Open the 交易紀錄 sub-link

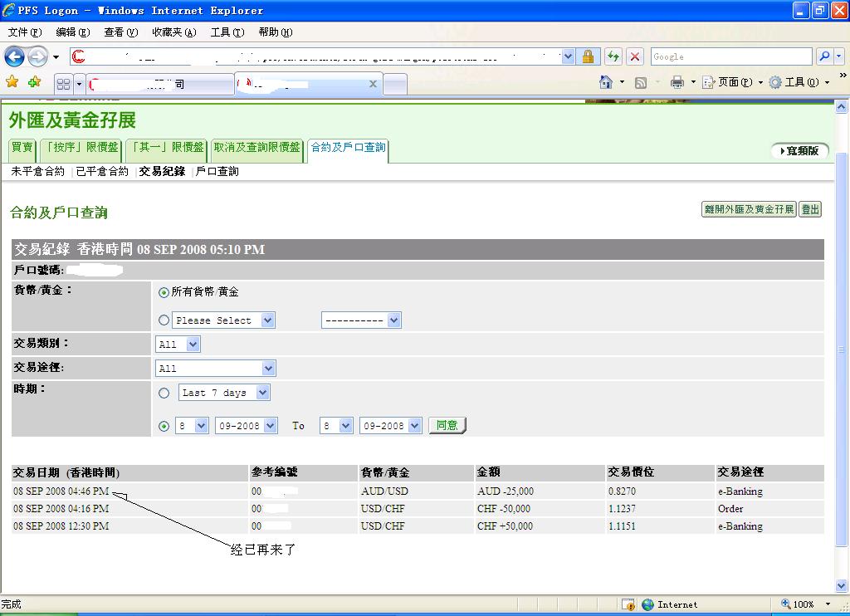point(162,171)
